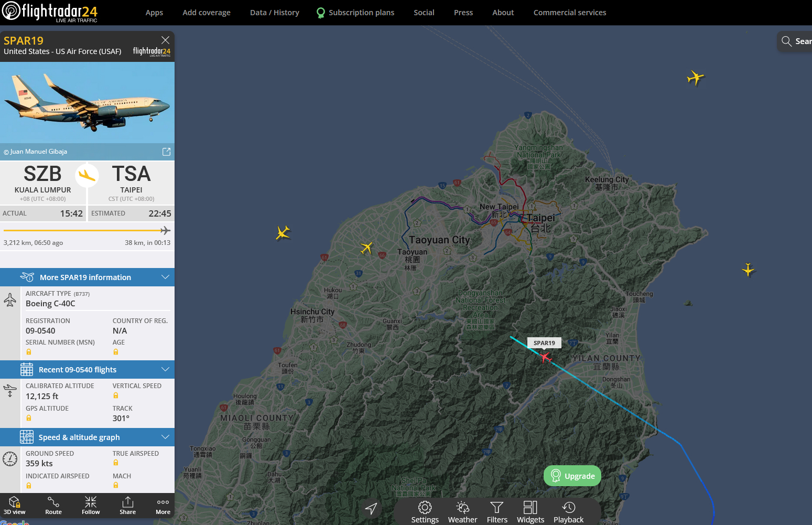
Task: Expand More SPAR19 information section
Action: coord(87,277)
